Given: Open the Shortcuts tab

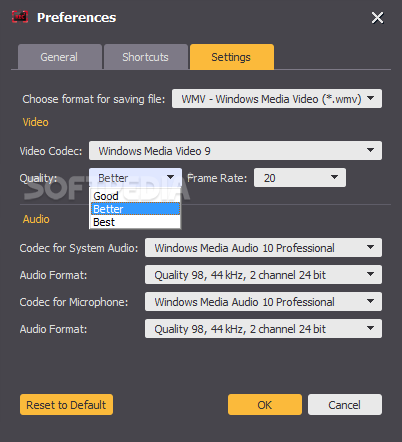Looking at the screenshot, I should pyautogui.click(x=146, y=57).
